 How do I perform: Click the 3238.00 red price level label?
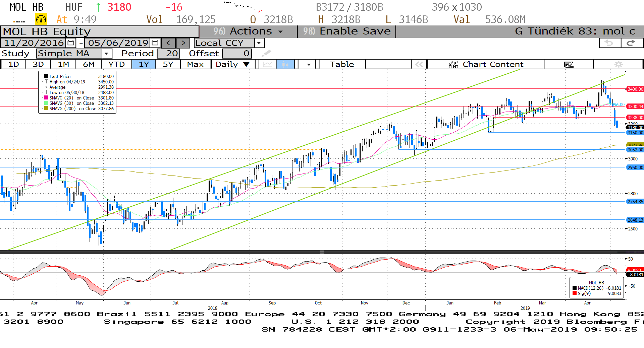click(635, 118)
